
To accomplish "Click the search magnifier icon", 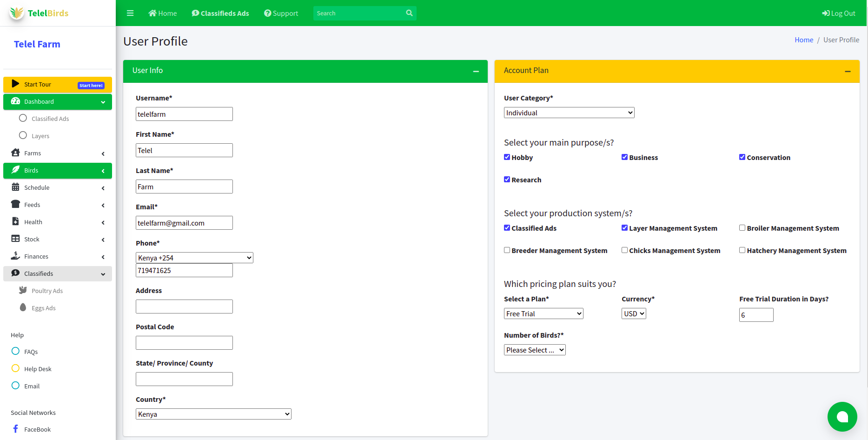I will [x=409, y=13].
